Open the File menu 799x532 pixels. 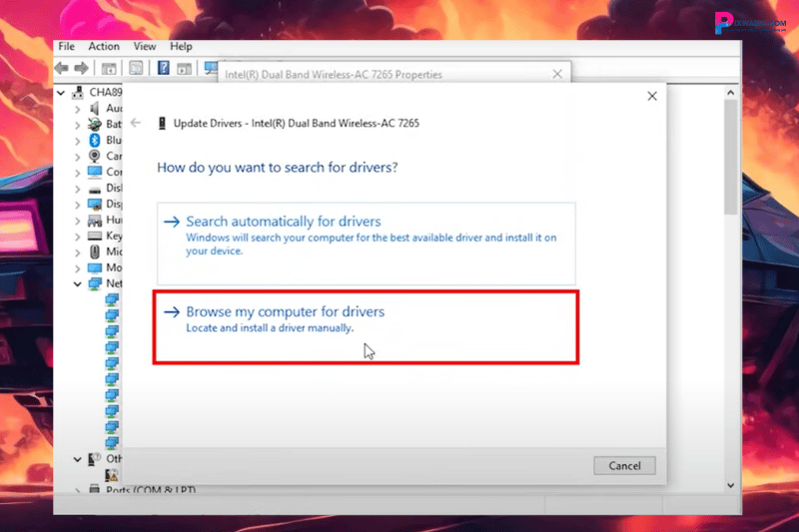click(x=66, y=46)
